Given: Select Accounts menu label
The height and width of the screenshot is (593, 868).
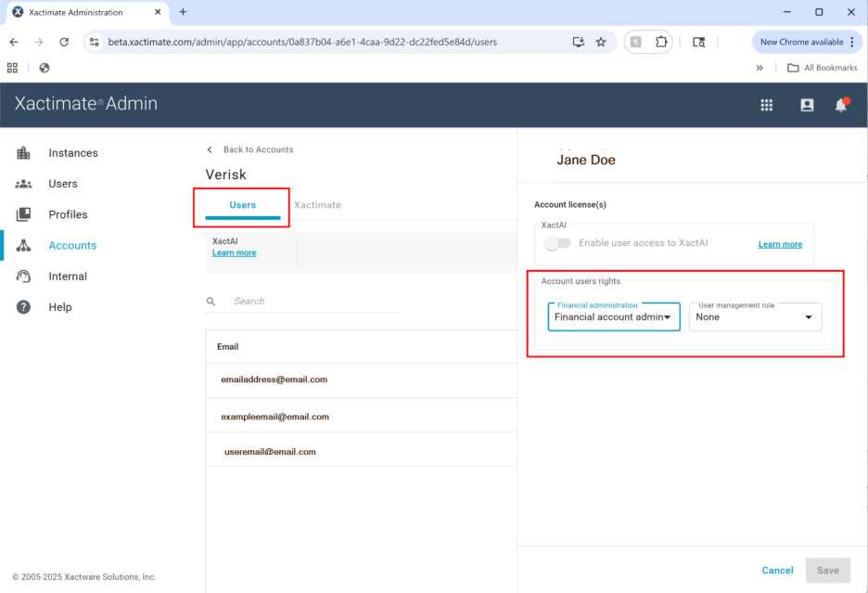Looking at the screenshot, I should (x=72, y=246).
